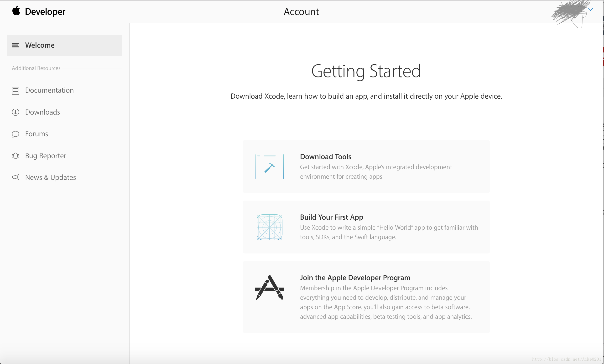Click the Additional Resources section label
Image resolution: width=604 pixels, height=364 pixels.
[x=36, y=68]
